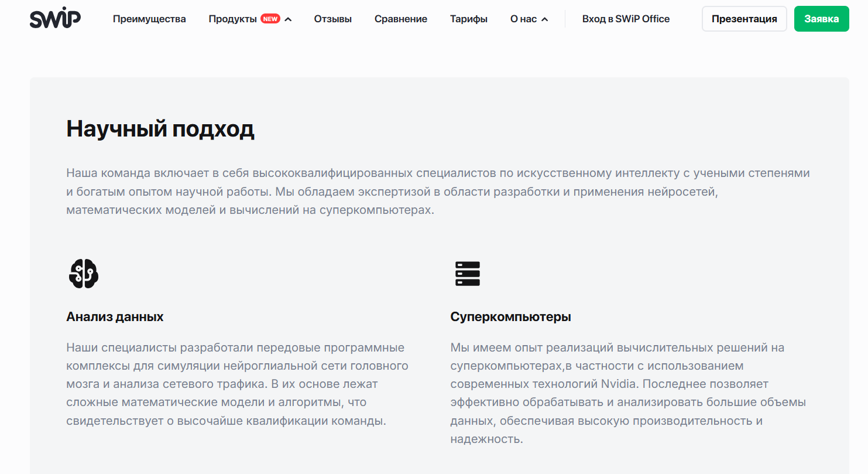This screenshot has width=868, height=474.
Task: Click the server stack icon above Суперкомпьютеры
Action: (x=467, y=274)
